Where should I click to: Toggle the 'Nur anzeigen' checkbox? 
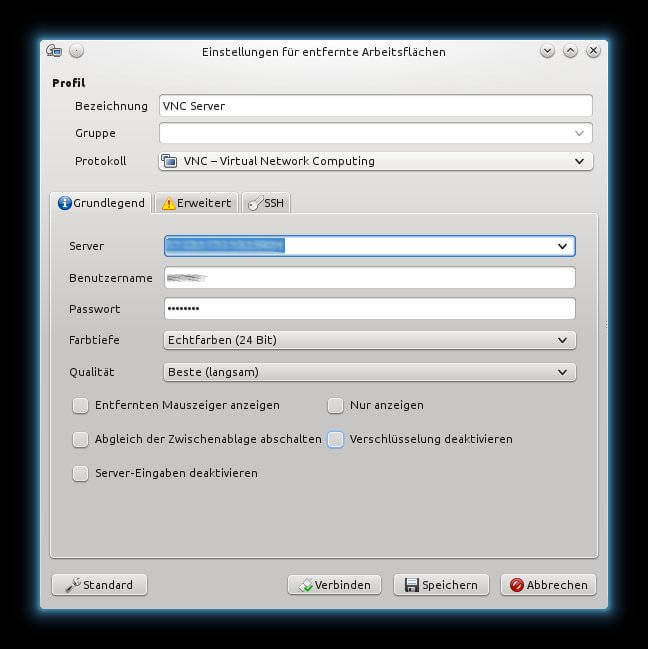(335, 406)
